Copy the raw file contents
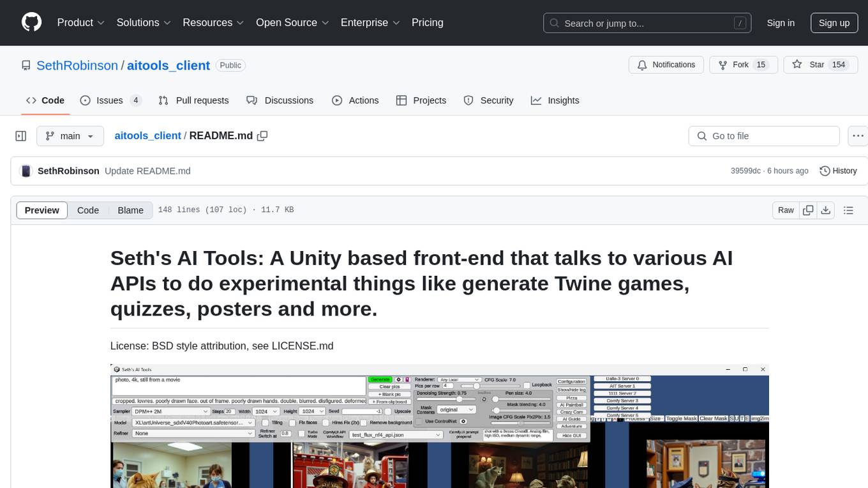 click(x=809, y=210)
